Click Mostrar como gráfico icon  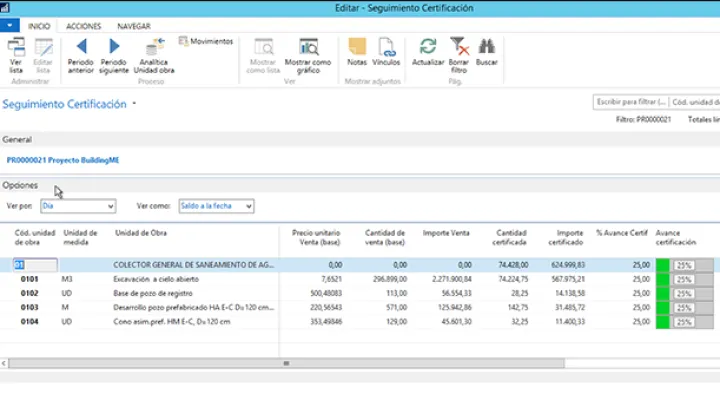tap(309, 47)
